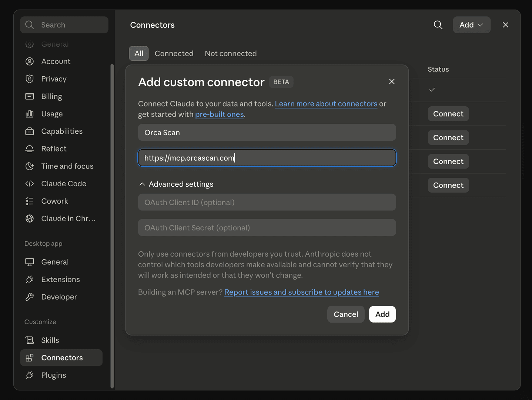The width and height of the screenshot is (532, 400).
Task: Click the Extensions plug icon
Action: tap(30, 279)
